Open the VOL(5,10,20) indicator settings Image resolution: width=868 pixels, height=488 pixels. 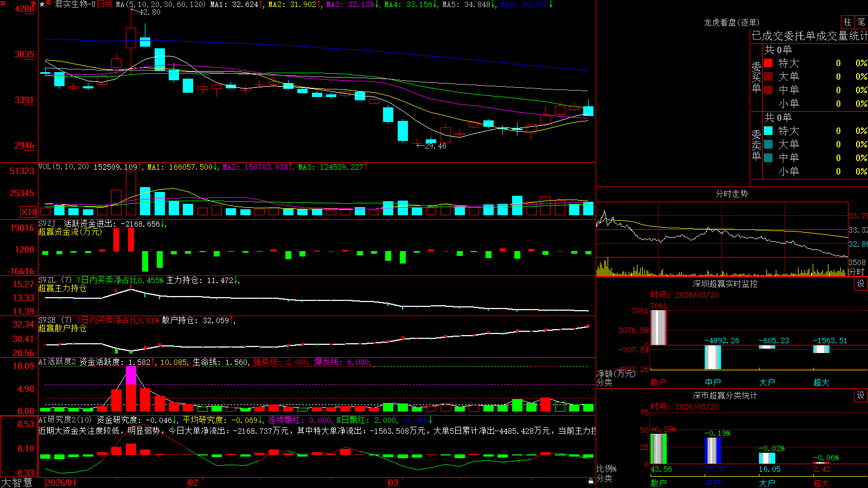tap(63, 167)
